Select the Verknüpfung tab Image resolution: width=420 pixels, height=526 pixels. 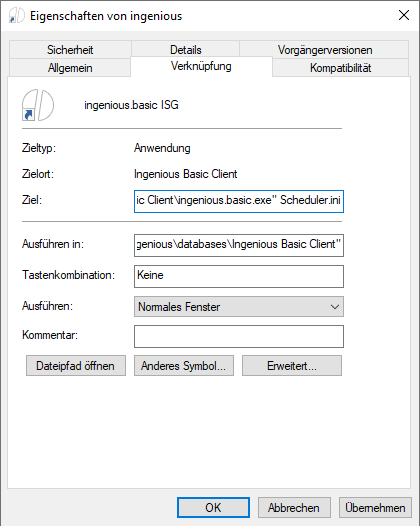(x=201, y=66)
